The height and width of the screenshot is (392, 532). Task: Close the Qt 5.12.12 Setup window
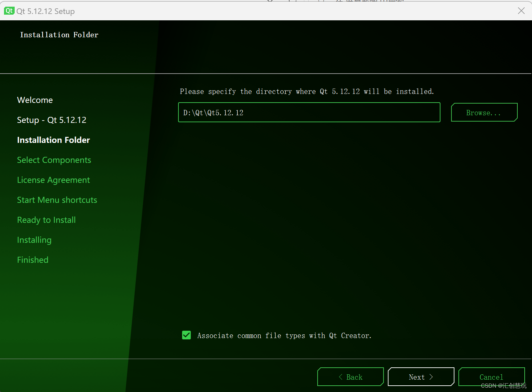(521, 11)
